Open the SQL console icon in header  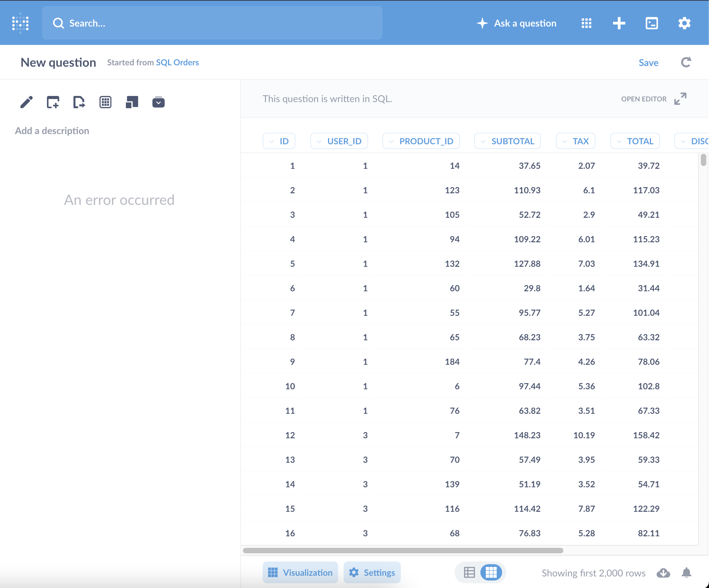652,23
